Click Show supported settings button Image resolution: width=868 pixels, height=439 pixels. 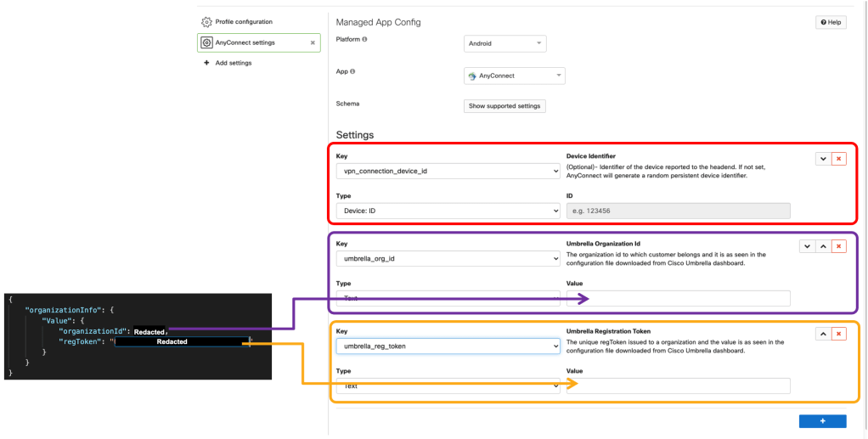pyautogui.click(x=504, y=106)
